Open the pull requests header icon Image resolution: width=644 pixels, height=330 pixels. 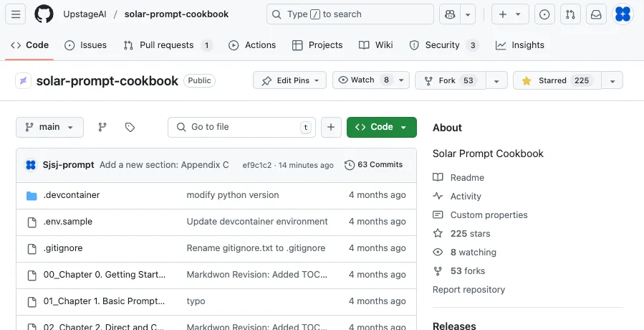[x=569, y=14]
